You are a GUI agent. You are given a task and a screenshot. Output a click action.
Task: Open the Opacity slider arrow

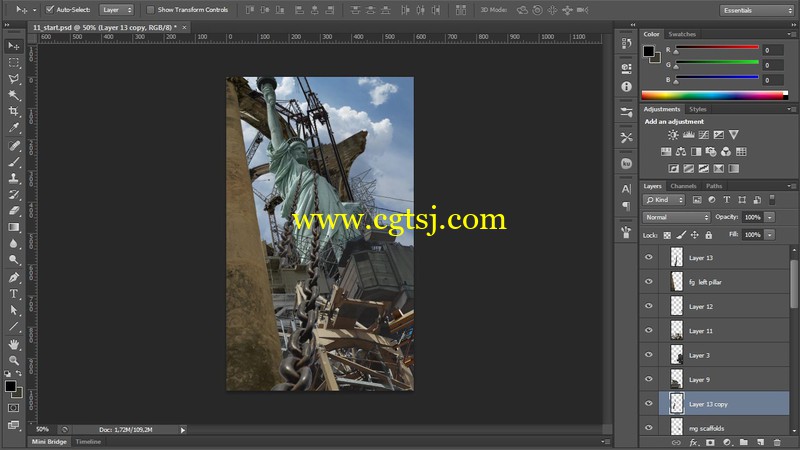point(770,217)
